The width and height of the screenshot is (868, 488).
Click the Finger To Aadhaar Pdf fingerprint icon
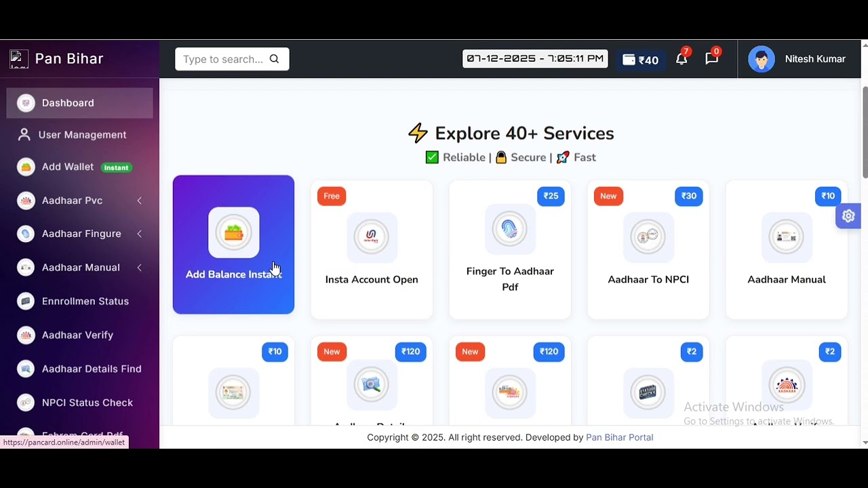[510, 229]
